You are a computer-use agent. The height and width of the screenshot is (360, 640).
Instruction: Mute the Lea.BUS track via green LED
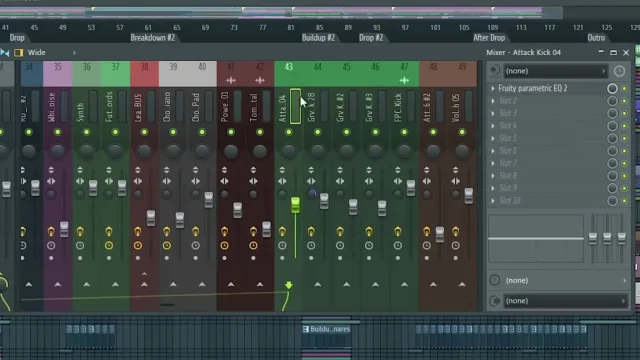point(144,132)
